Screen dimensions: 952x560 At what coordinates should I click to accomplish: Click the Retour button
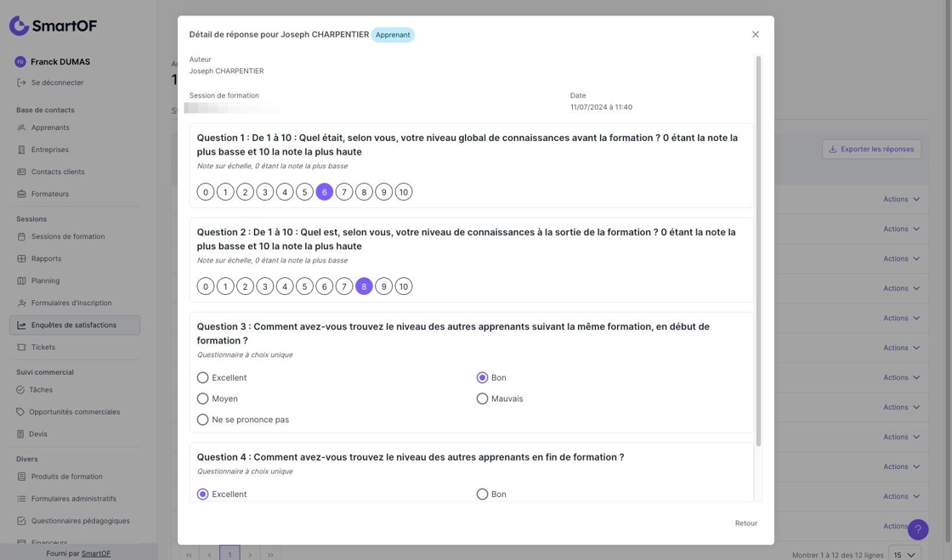(745, 523)
